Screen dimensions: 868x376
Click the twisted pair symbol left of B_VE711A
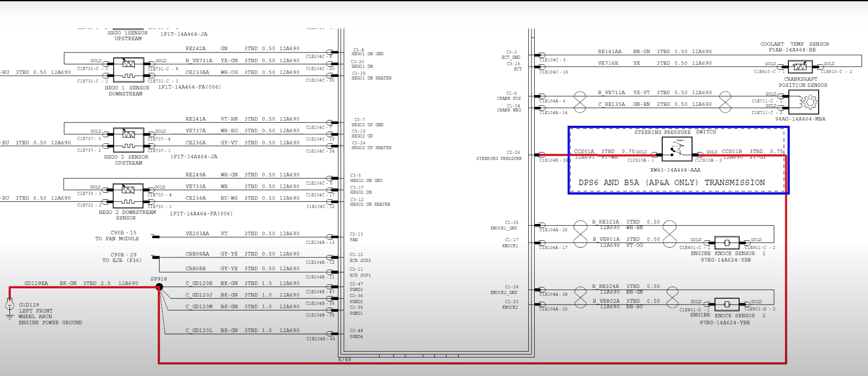580,102
